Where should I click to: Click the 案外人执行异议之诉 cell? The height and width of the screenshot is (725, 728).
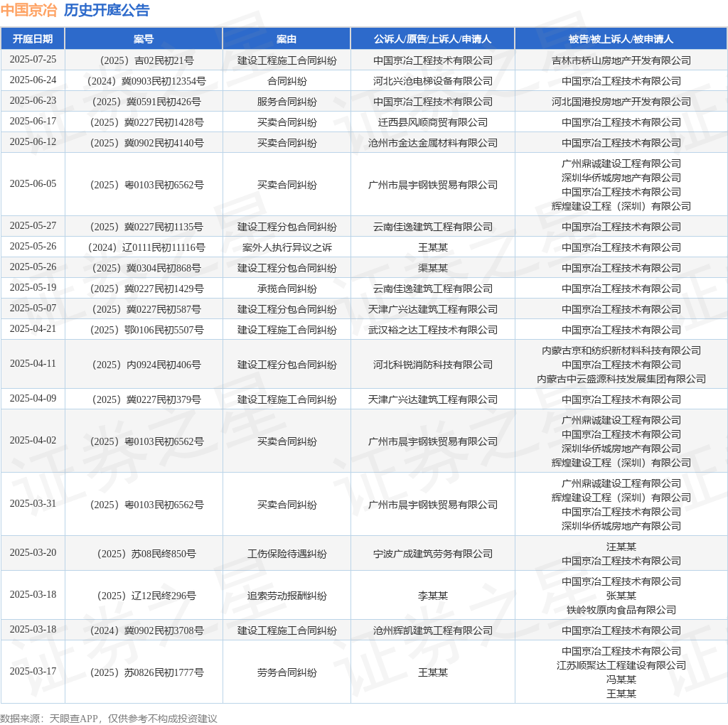pos(287,247)
